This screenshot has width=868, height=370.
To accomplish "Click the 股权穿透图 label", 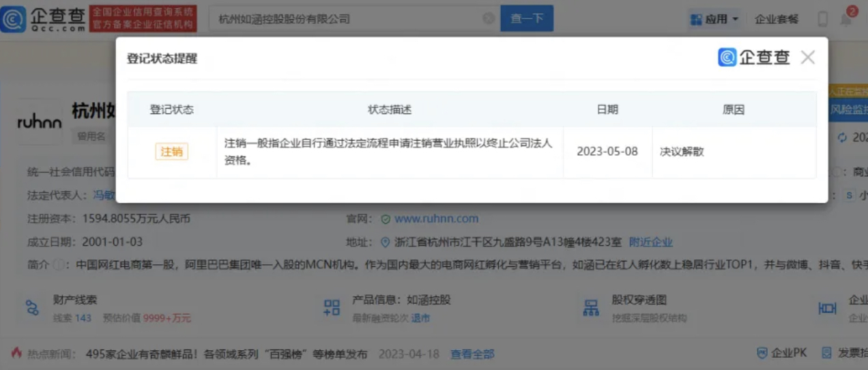I will (639, 300).
